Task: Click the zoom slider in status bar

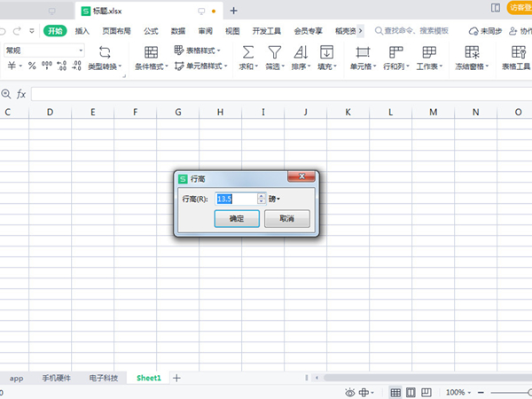Action: [505, 392]
